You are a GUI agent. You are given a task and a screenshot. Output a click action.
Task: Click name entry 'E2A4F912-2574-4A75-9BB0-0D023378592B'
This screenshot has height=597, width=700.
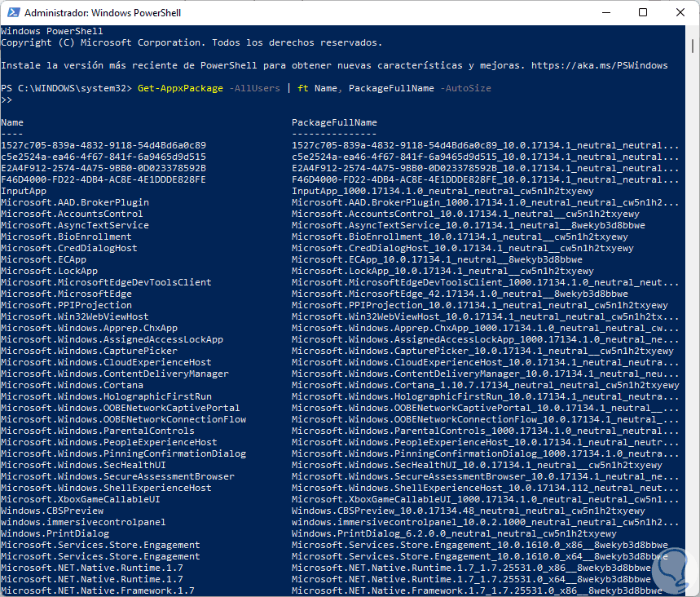click(x=103, y=169)
